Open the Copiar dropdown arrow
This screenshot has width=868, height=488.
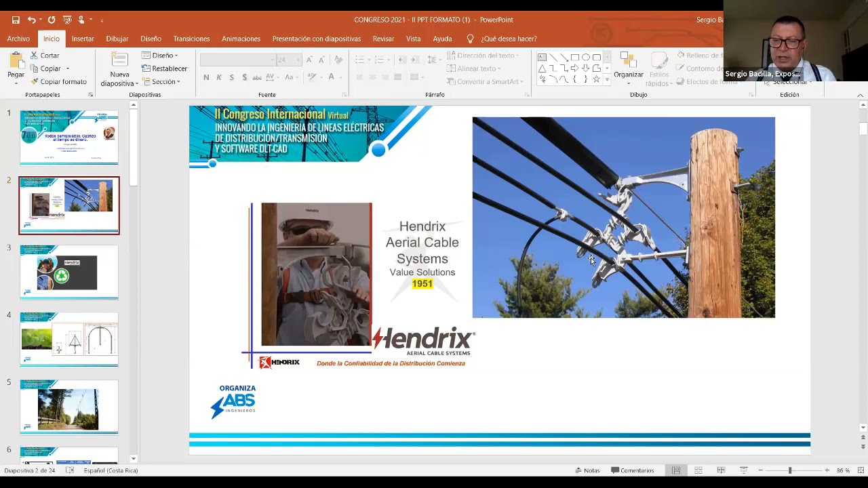point(67,68)
